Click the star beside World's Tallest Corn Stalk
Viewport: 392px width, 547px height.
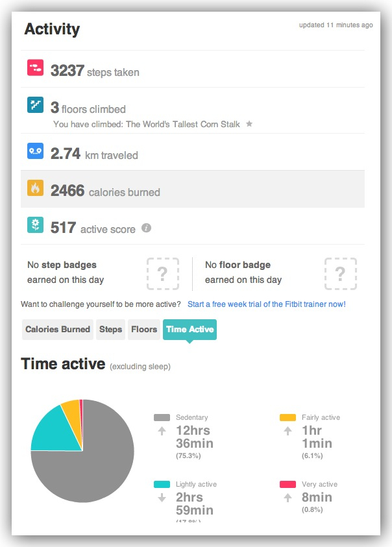pos(249,123)
